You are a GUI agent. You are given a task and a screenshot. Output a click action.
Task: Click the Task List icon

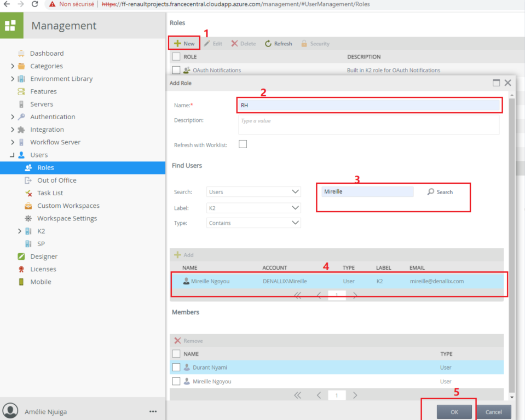coord(28,193)
